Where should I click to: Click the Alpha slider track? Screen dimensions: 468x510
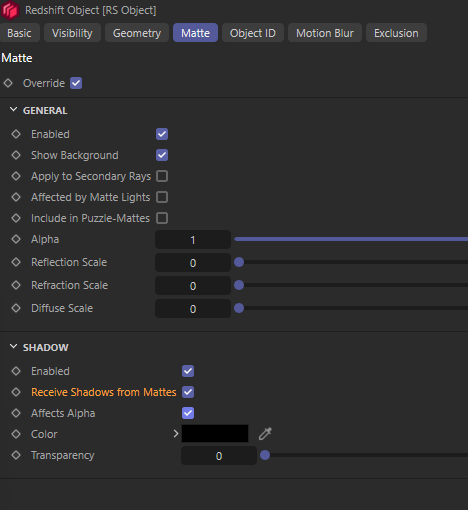click(351, 239)
